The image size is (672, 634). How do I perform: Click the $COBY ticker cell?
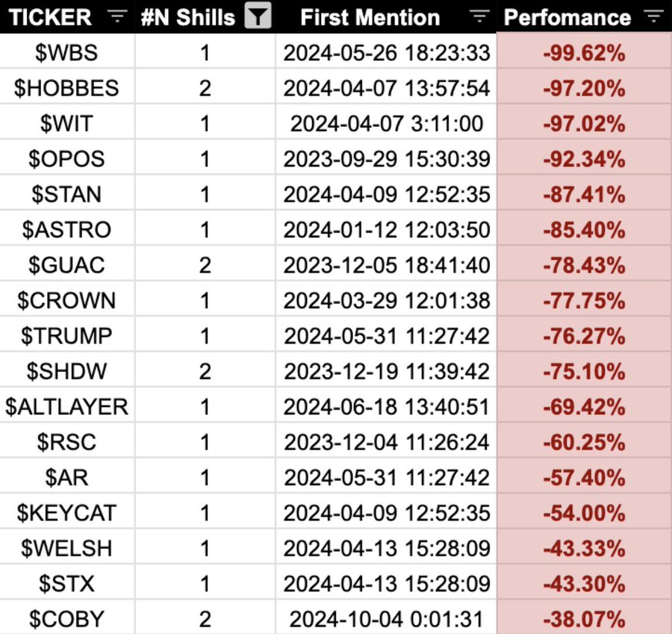pos(67,619)
